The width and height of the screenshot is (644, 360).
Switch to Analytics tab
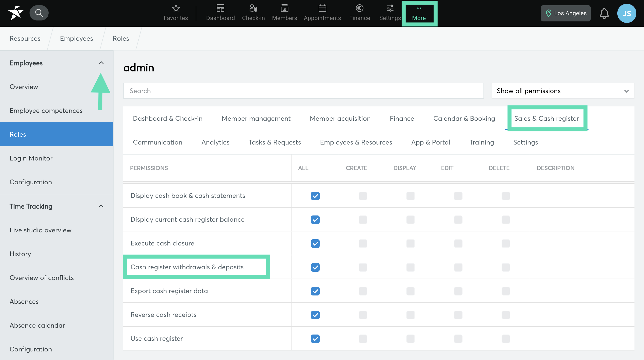215,142
